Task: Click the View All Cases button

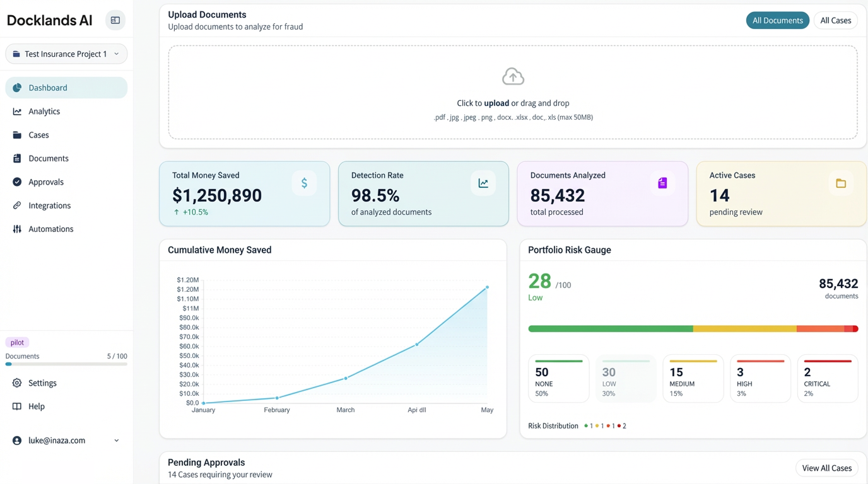Action: [x=826, y=468]
